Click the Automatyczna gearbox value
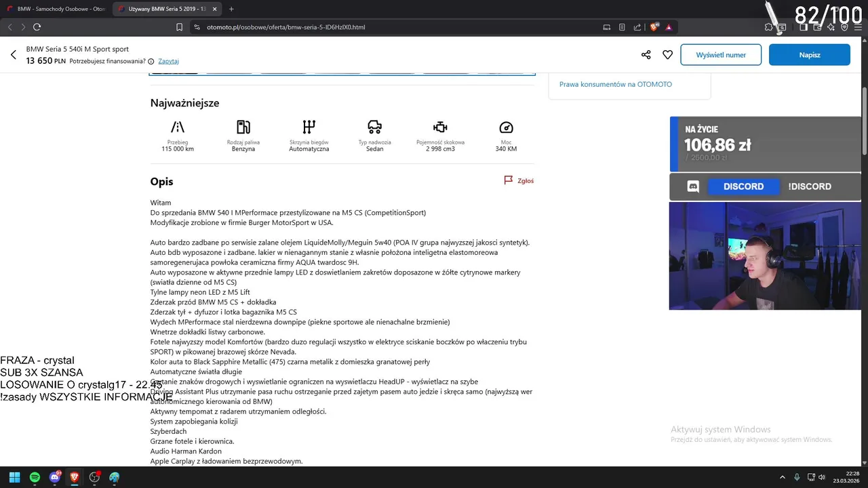This screenshot has height=488, width=868. [x=309, y=149]
